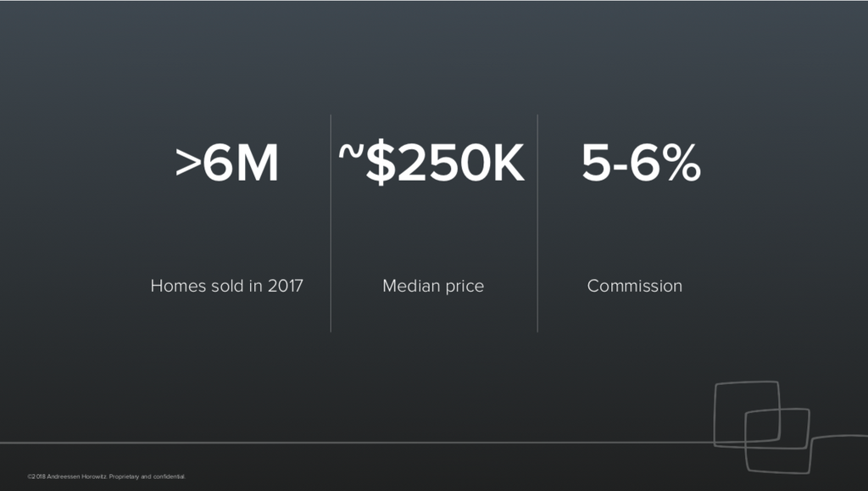Select the >6M headline figure
868x491 pixels.
click(x=227, y=164)
